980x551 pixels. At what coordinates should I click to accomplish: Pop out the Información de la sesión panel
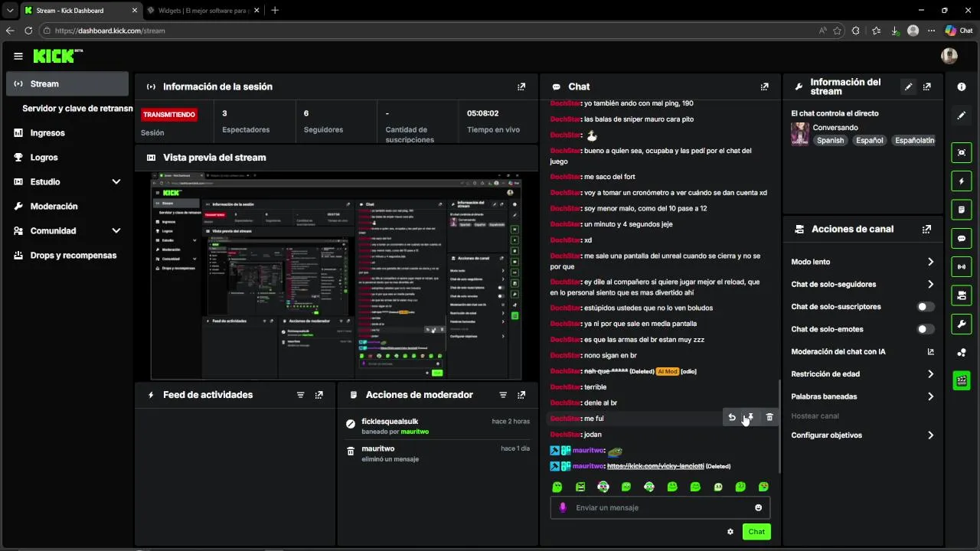521,86
